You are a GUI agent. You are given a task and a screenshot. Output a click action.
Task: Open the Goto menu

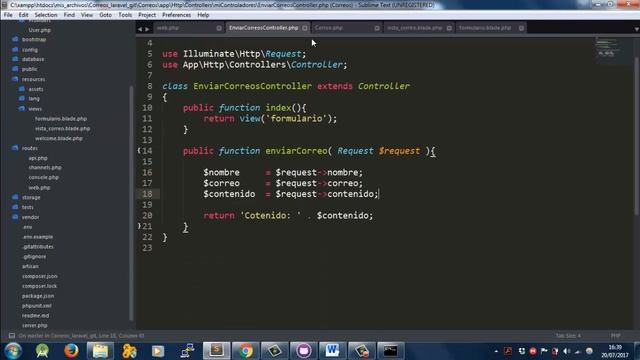(x=105, y=15)
